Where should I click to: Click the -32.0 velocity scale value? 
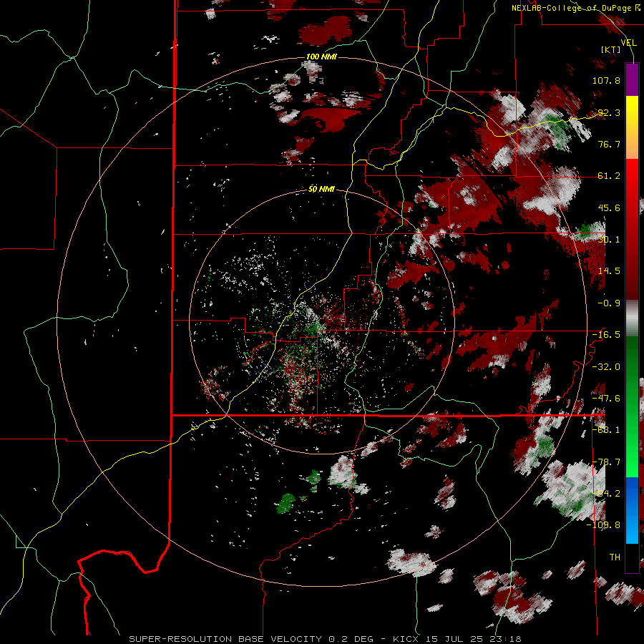[x=606, y=367]
